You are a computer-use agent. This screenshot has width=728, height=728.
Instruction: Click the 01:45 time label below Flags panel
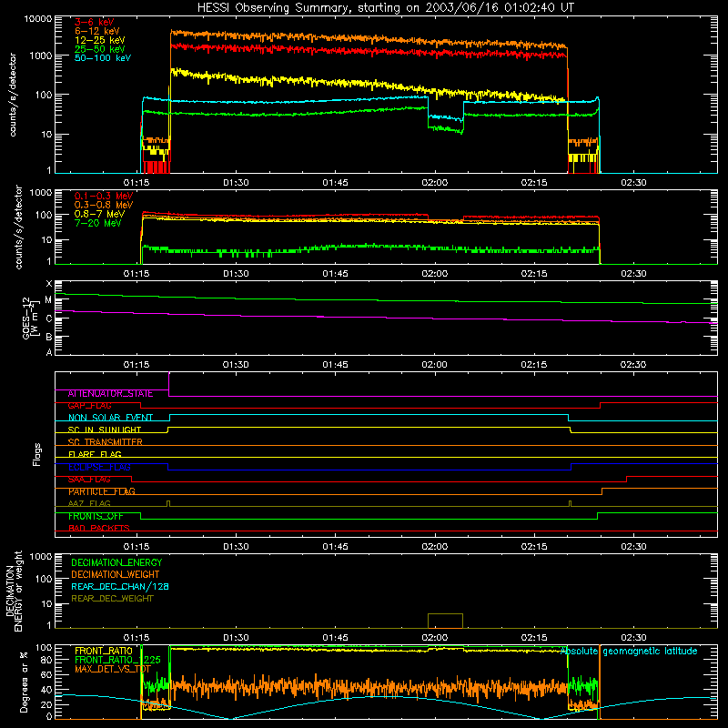point(335,547)
